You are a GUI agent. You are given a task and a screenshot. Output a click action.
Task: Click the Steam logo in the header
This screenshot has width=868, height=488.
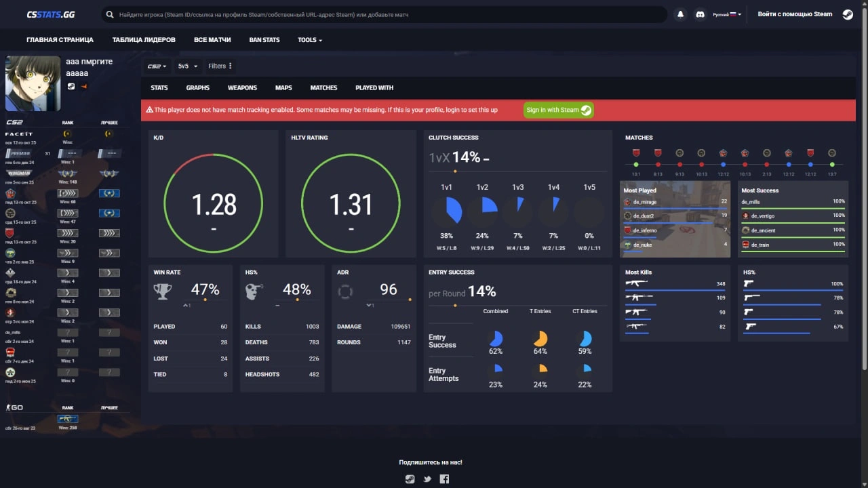pyautogui.click(x=848, y=14)
